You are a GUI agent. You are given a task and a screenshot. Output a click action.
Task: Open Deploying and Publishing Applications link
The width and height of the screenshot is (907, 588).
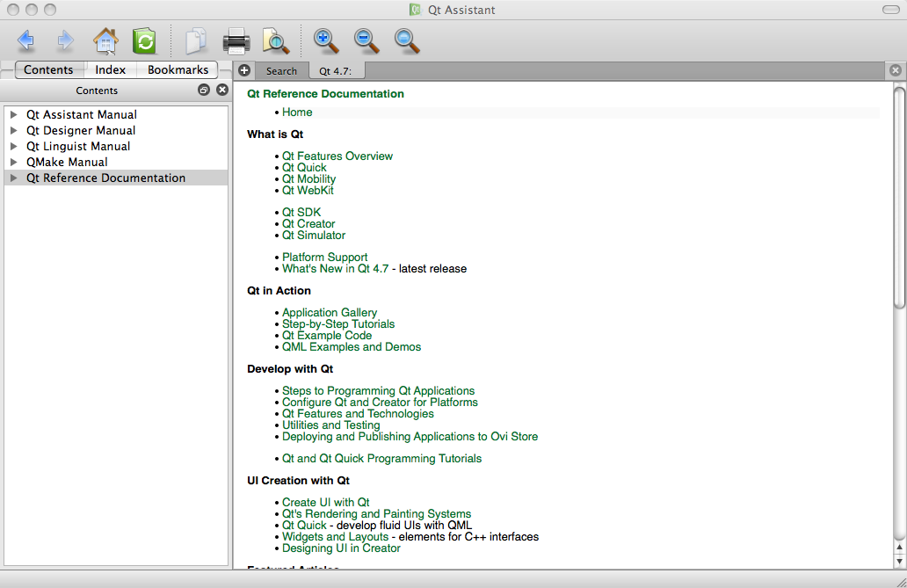[410, 437]
